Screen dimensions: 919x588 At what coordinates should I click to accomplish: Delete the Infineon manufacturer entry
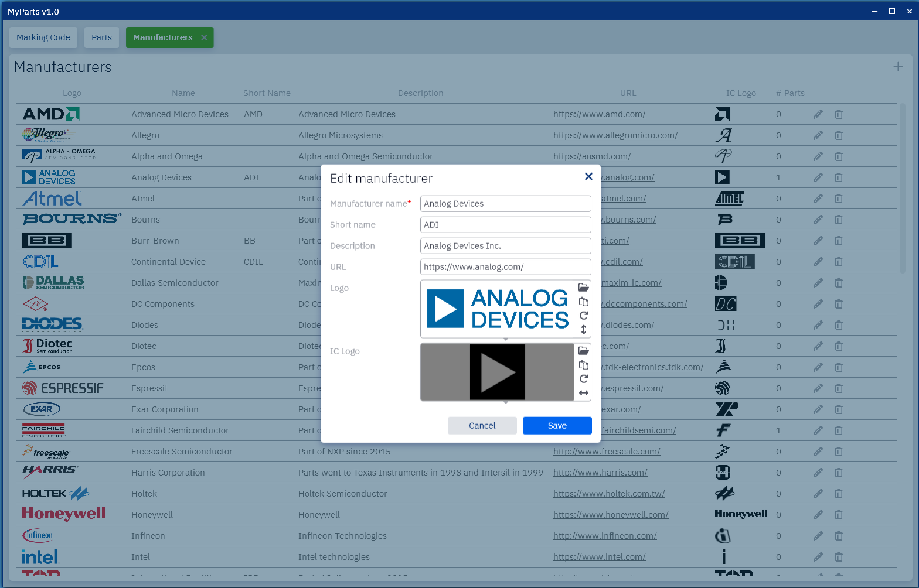(839, 536)
